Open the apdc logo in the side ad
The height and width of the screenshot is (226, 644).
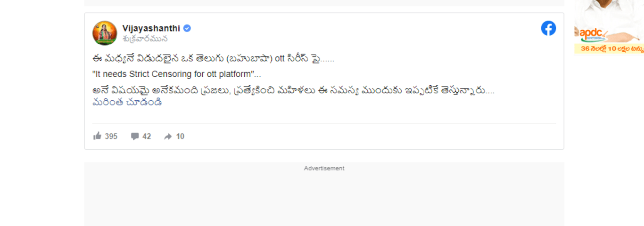pyautogui.click(x=590, y=34)
